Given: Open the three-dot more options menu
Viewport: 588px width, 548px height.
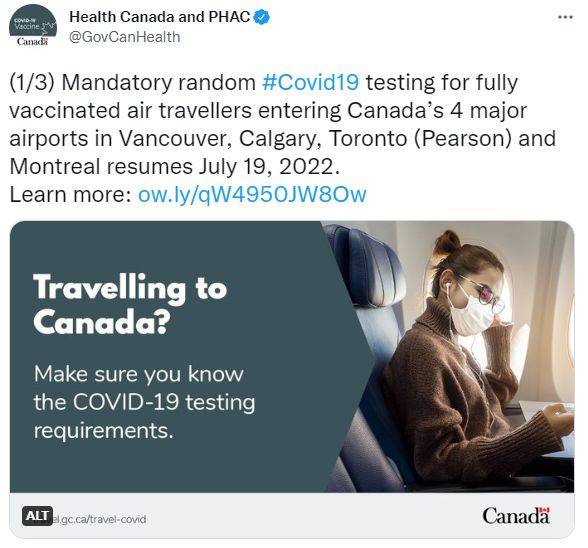Looking at the screenshot, I should [566, 17].
